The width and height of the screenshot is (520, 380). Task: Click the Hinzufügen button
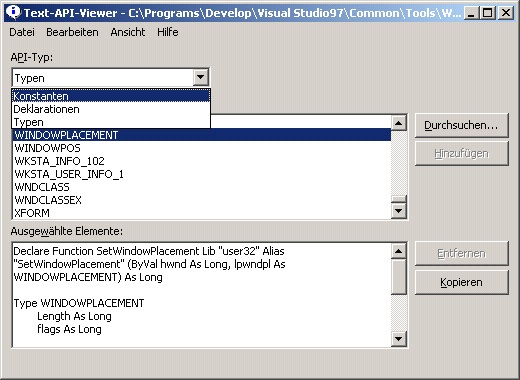coord(461,153)
